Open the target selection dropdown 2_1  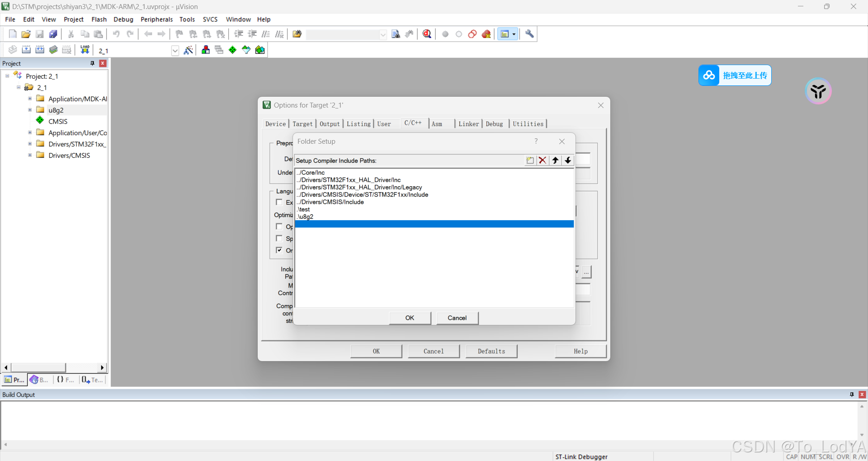175,51
